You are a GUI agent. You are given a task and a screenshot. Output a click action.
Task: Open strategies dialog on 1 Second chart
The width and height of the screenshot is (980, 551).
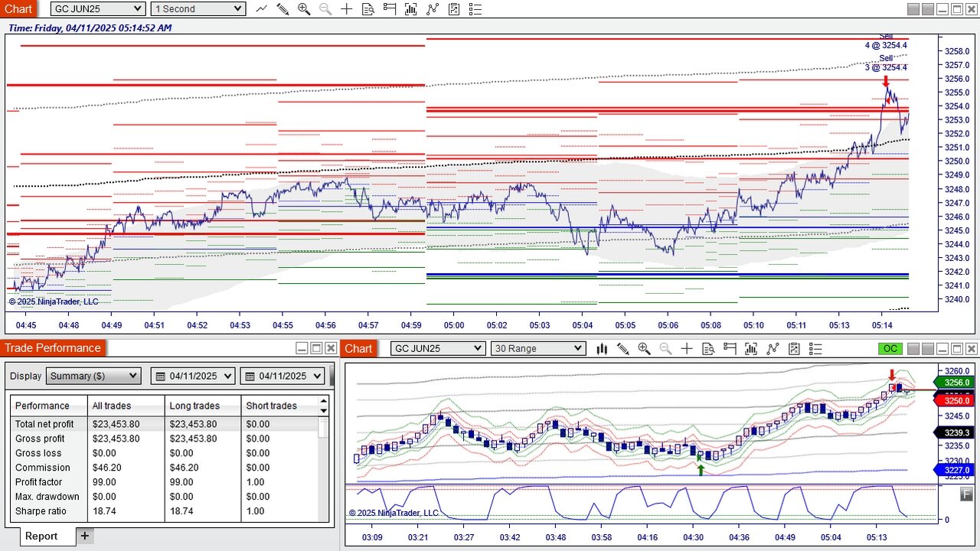[433, 8]
